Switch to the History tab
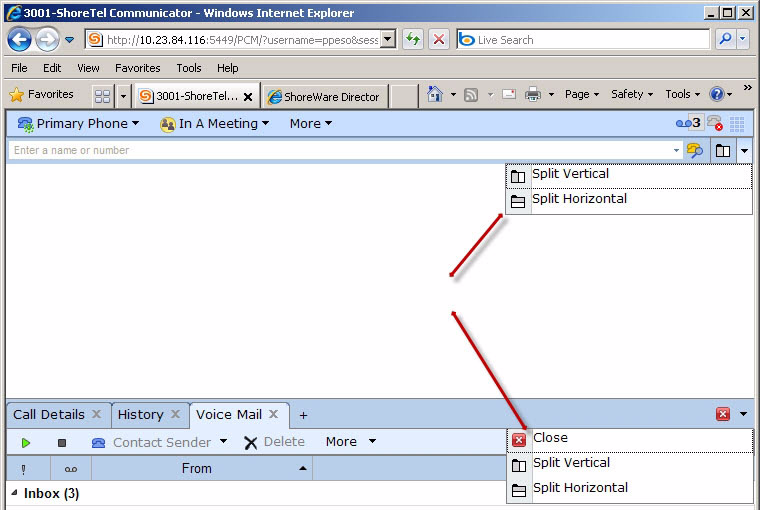 coord(141,414)
